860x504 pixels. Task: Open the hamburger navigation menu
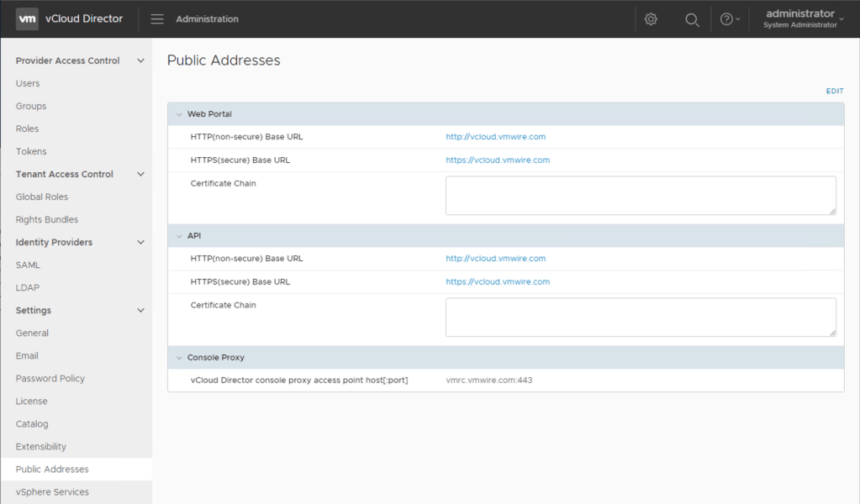pos(157,19)
